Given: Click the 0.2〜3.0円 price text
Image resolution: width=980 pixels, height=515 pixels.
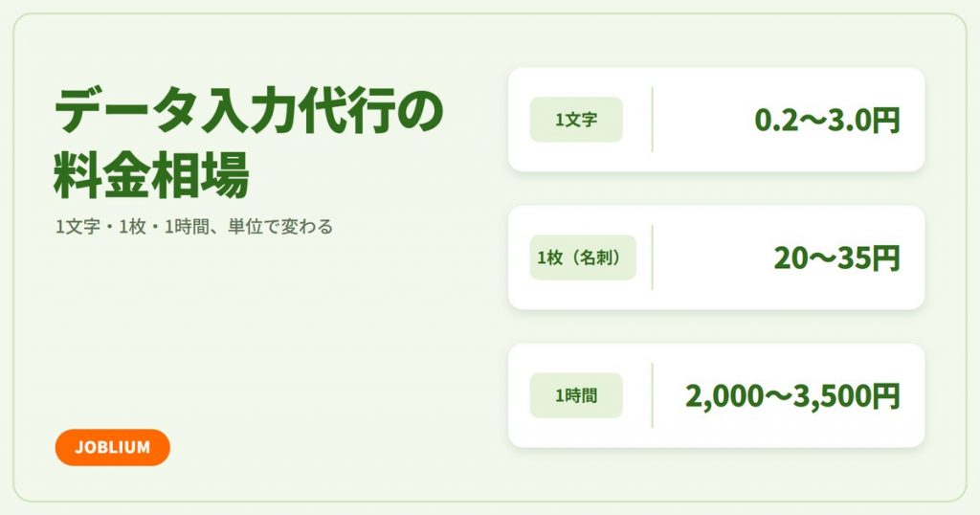Looking at the screenshot, I should 828,120.
